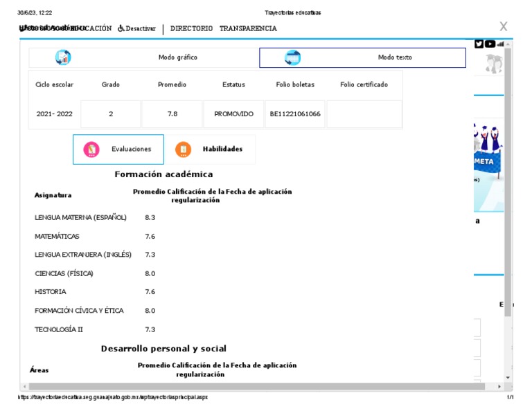532x411 pixels.
Task: Click LENGUA MATERNA (ESPAÑOL) row
Action: pos(80,217)
